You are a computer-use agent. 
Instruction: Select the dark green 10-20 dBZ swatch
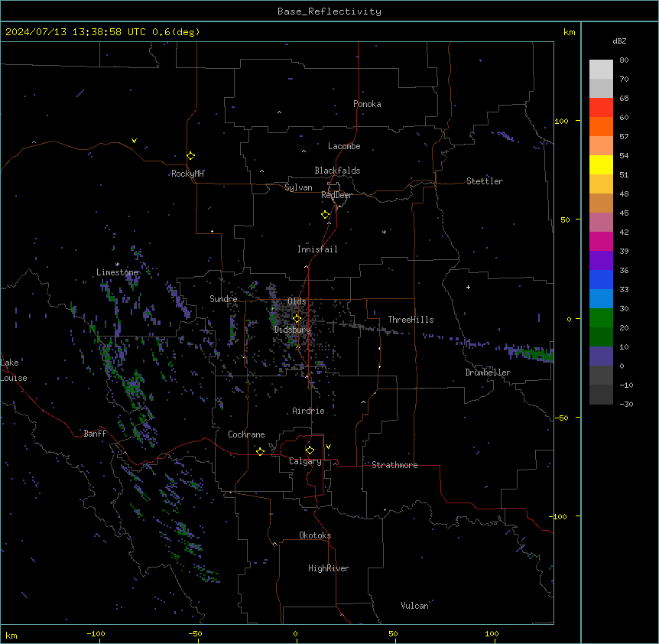click(601, 337)
